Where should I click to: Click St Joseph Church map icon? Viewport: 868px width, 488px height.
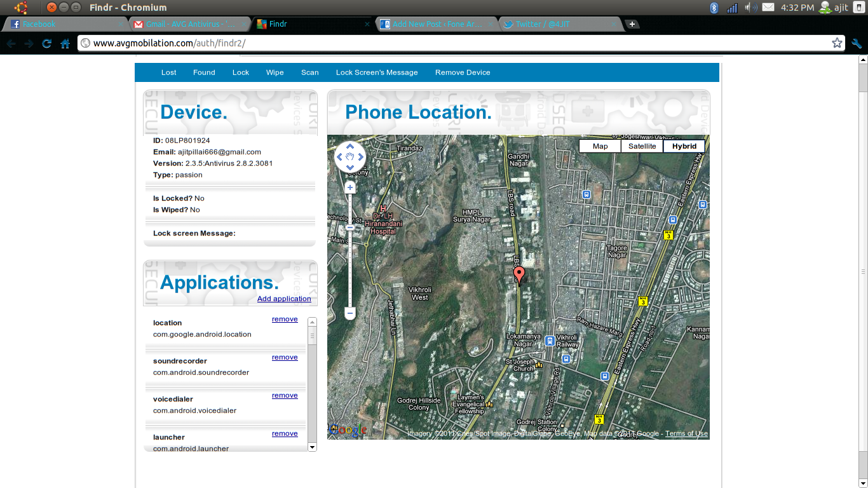[539, 365]
